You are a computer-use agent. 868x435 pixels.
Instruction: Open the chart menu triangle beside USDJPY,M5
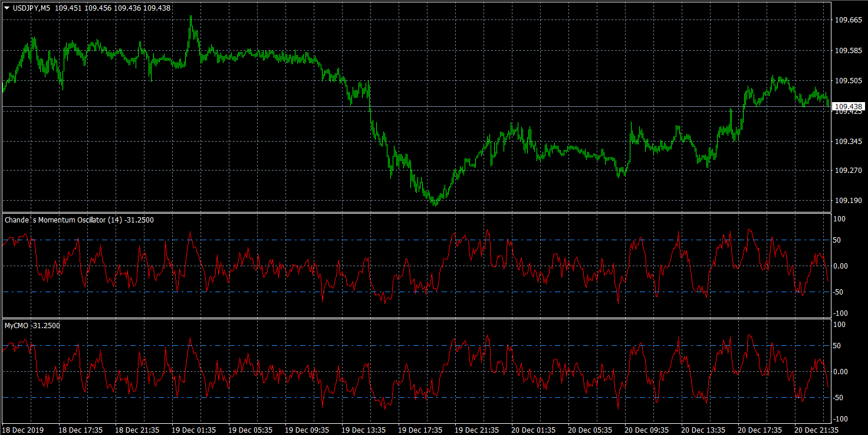pyautogui.click(x=6, y=8)
